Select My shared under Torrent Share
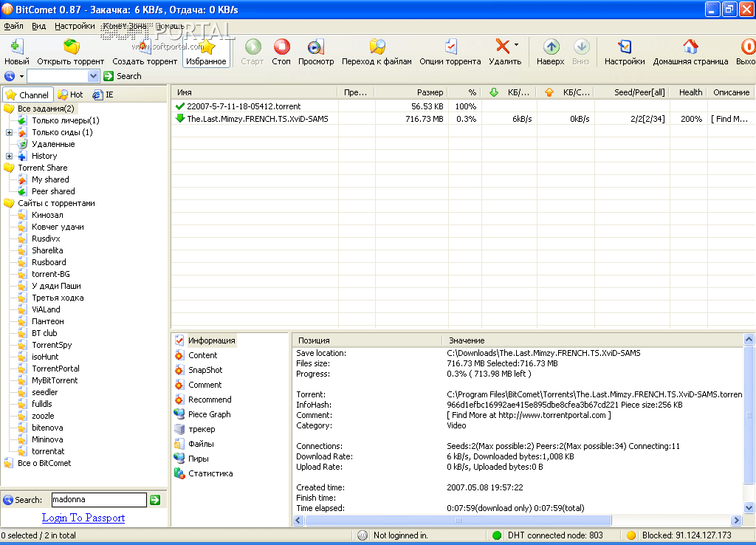This screenshot has height=545, width=756. [x=50, y=179]
